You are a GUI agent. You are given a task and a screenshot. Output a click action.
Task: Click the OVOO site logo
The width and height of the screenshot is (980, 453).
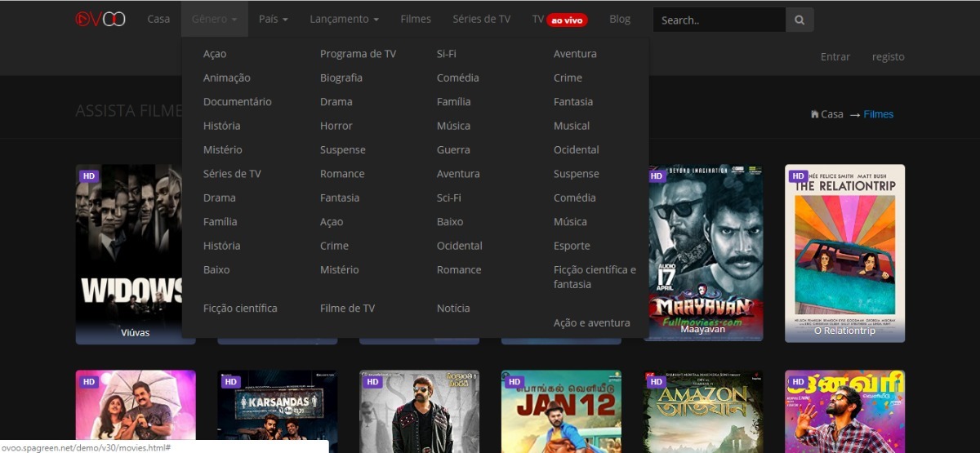(x=100, y=19)
